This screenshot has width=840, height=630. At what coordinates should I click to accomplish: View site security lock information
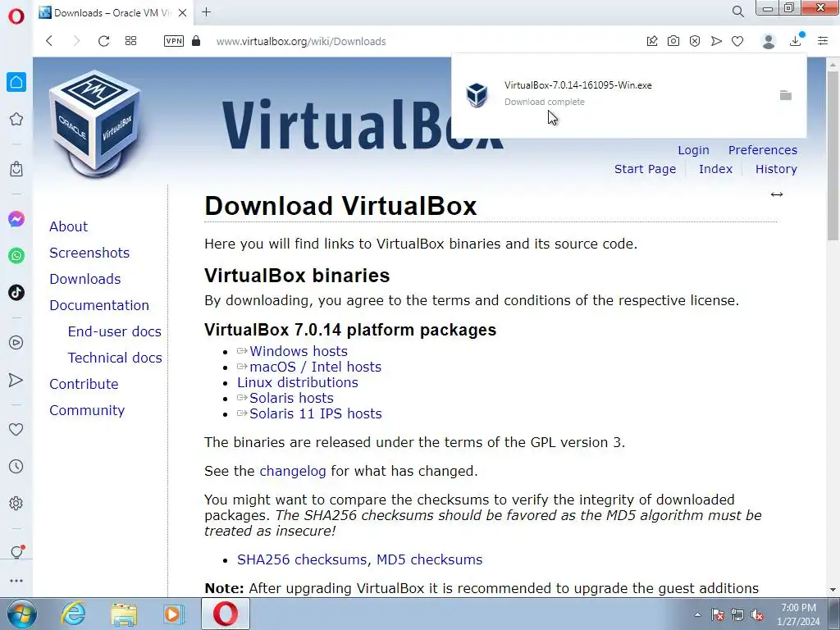tap(196, 41)
